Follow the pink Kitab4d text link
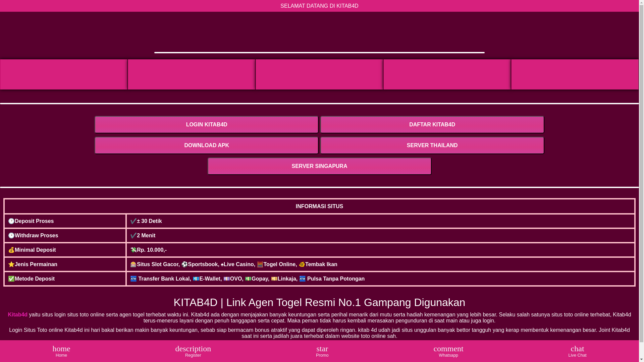 coord(18,315)
